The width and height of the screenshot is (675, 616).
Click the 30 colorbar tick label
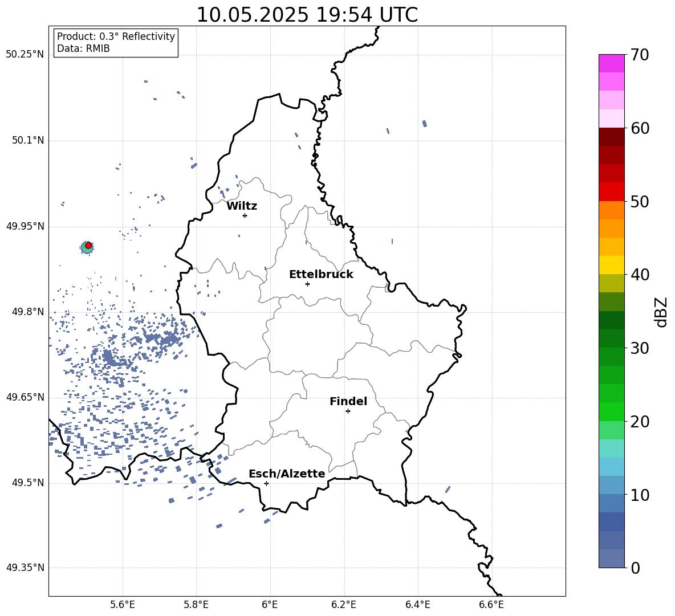tap(640, 348)
